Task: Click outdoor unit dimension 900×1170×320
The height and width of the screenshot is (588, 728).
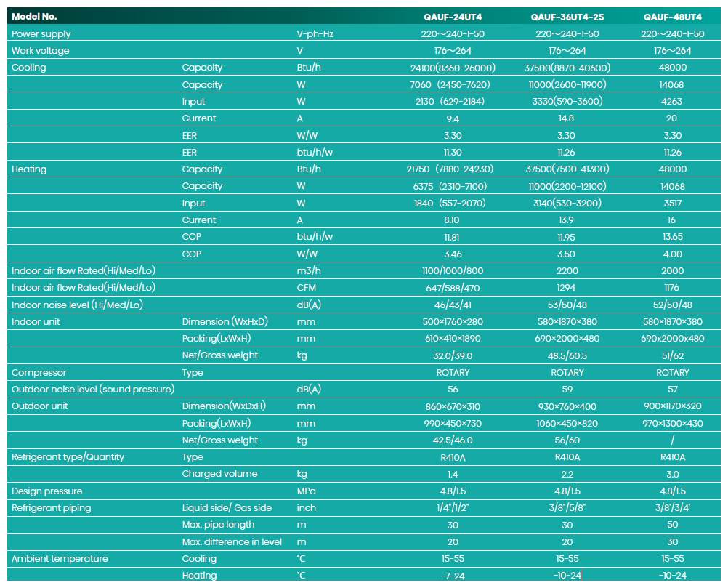Action: (672, 406)
